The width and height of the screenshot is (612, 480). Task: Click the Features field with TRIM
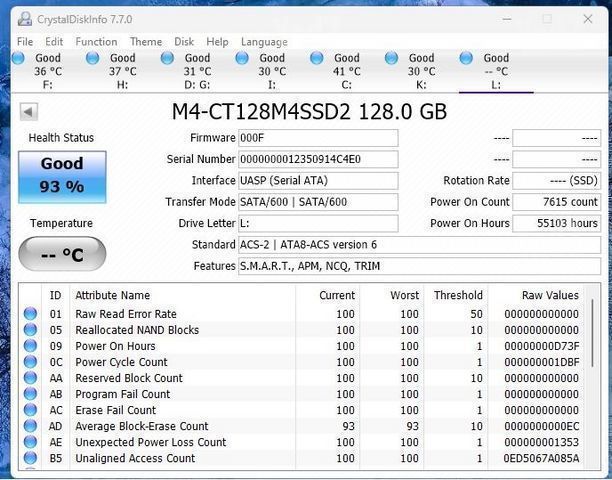pyautogui.click(x=420, y=266)
